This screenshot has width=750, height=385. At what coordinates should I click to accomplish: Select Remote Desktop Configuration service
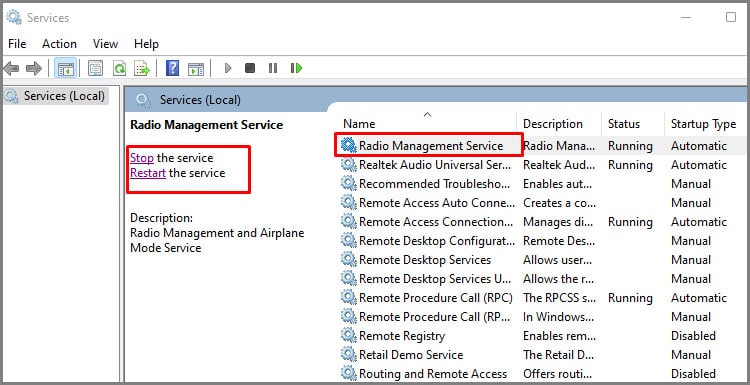click(x=437, y=241)
